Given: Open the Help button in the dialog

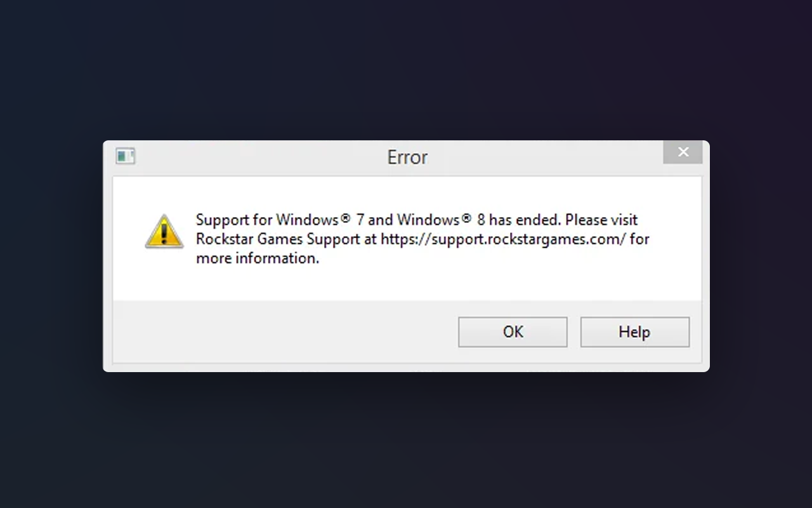Looking at the screenshot, I should pos(634,332).
